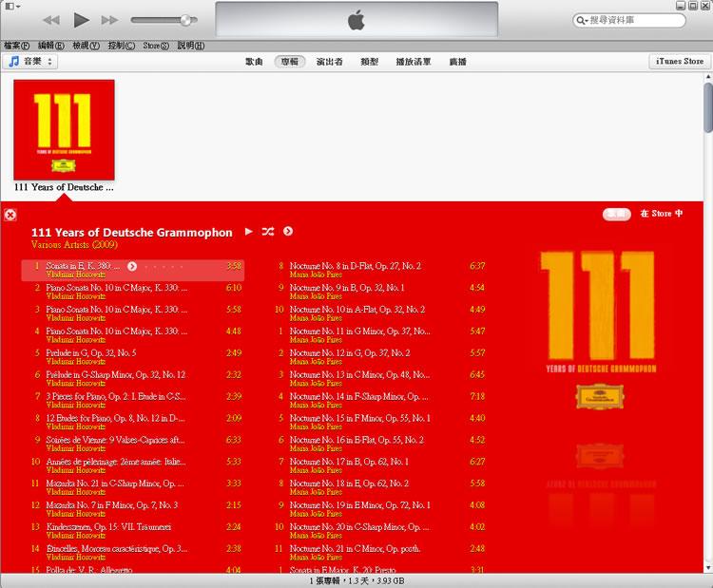Select track 2 Piano Sonata No. 10 (6:10)

133,292
